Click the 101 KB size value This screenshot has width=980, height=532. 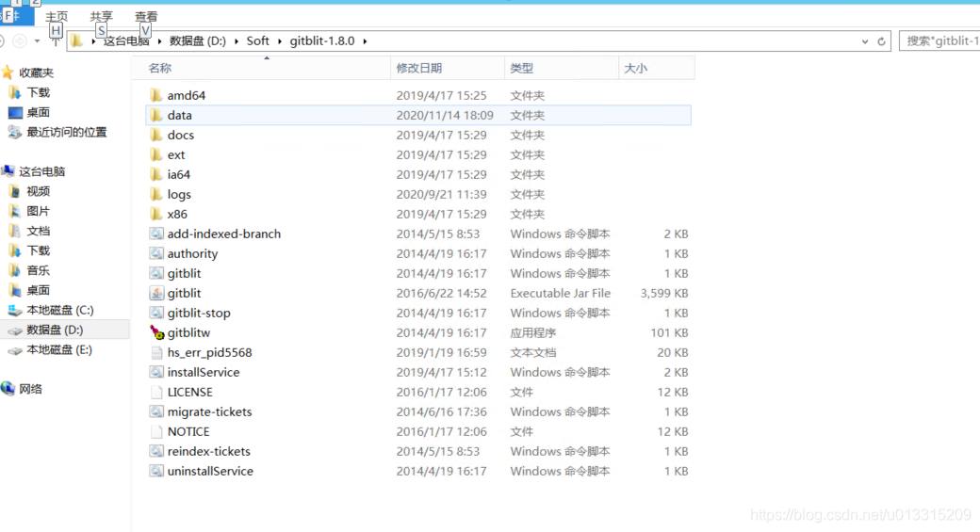coord(669,332)
